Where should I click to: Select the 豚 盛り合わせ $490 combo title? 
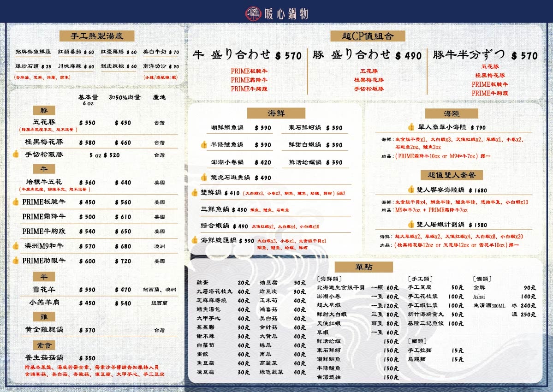click(x=367, y=55)
